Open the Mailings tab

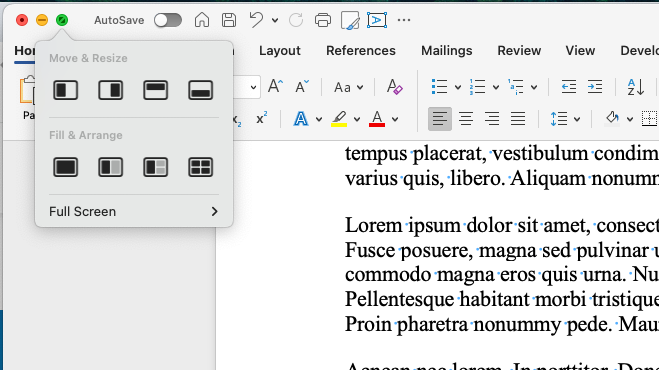coord(446,51)
